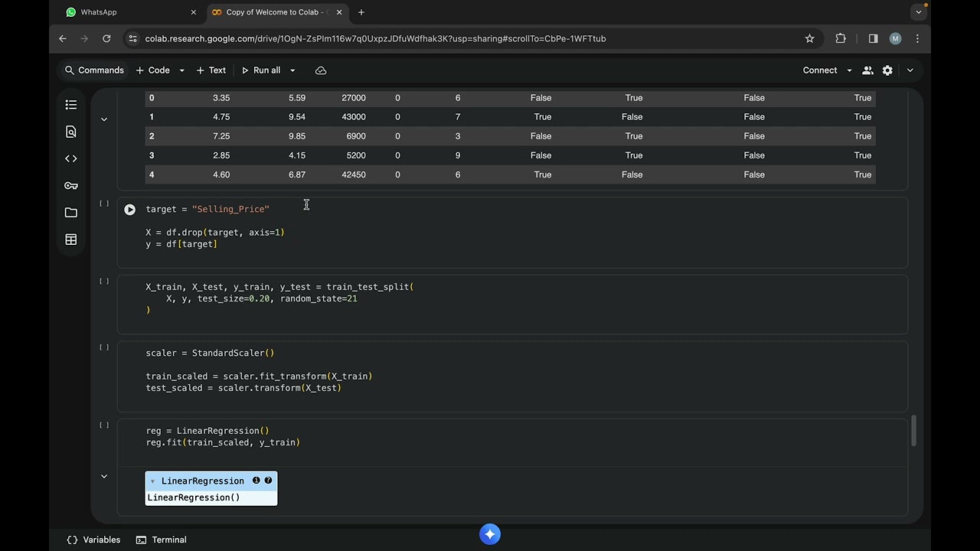Collapse the LinearRegression estimator diagram arrow
The image size is (980, 551).
[152, 481]
